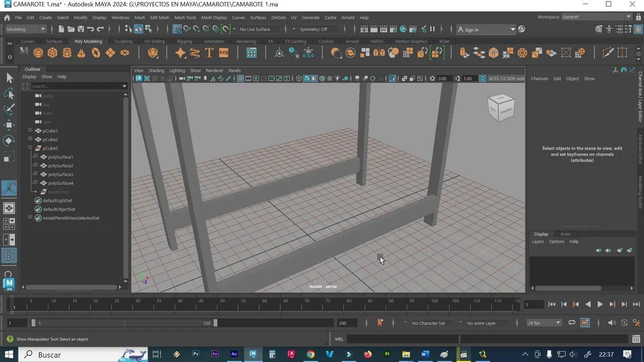Create a polygon cube from the shelf

(52, 53)
